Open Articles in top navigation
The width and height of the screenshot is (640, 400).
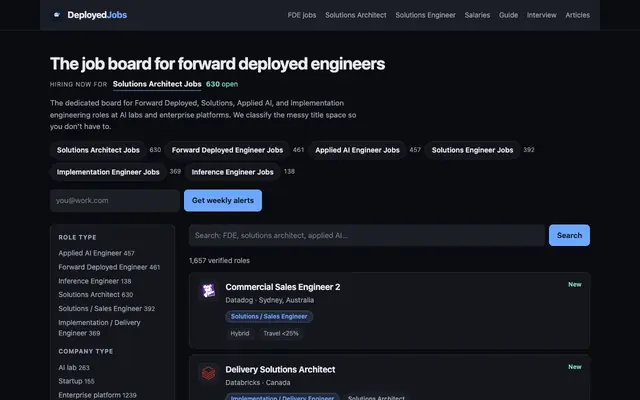click(577, 15)
